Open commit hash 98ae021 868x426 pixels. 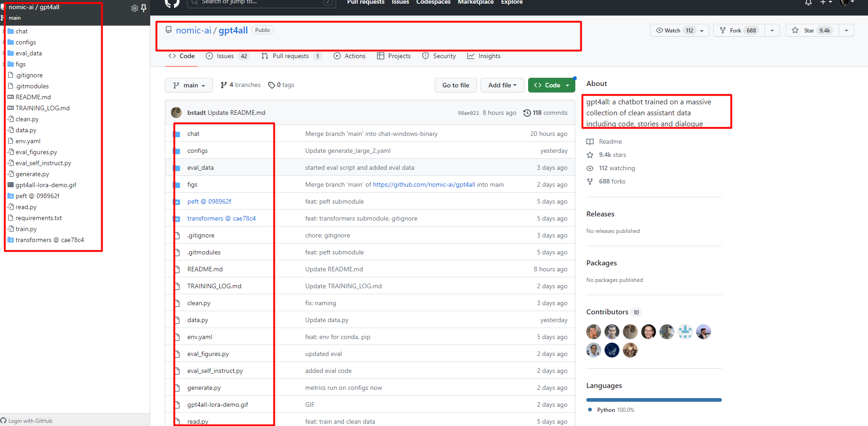[x=468, y=113]
